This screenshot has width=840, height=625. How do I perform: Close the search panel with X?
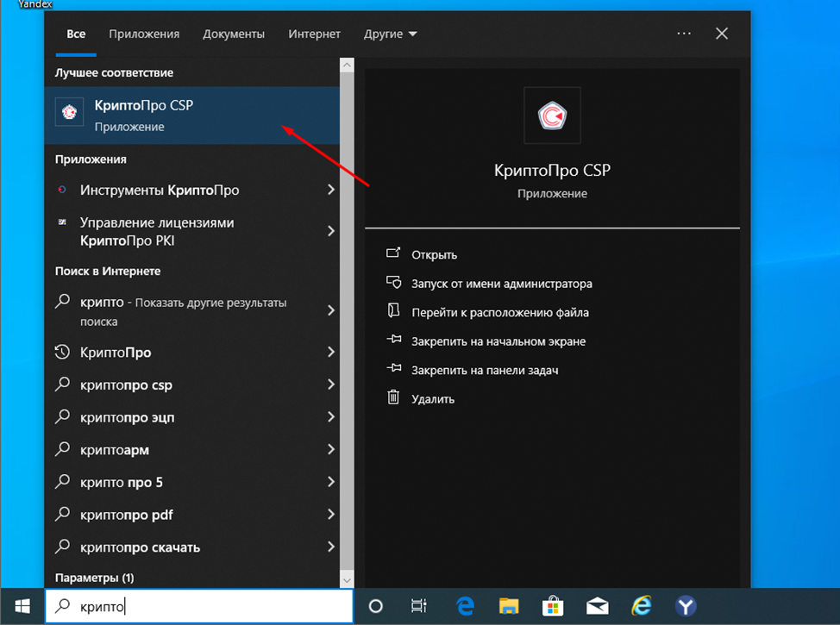click(722, 34)
